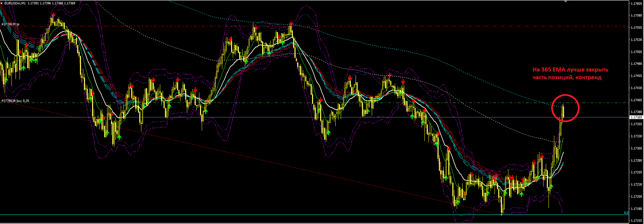Click the 1.17155 price scale label
Viewport: 644px width, 224px height.
coord(636,221)
